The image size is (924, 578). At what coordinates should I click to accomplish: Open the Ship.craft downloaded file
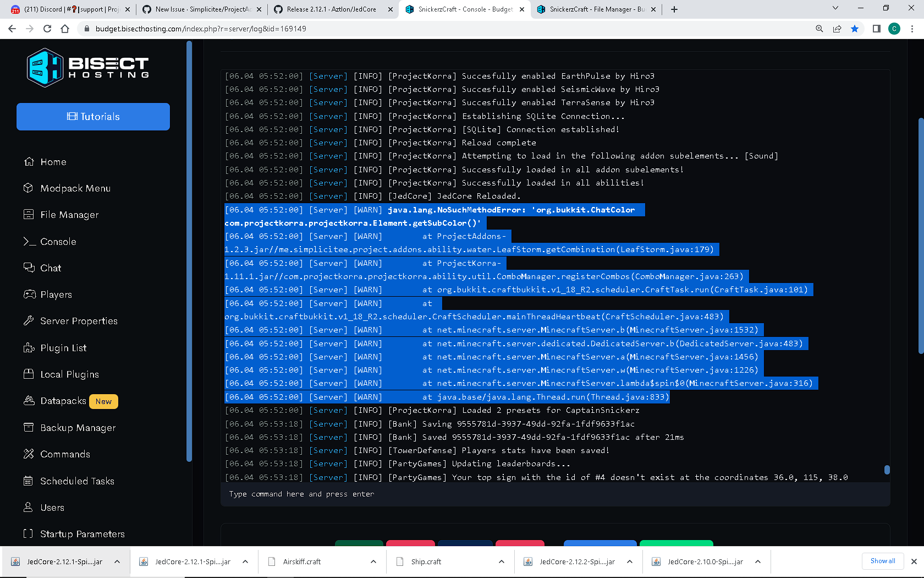click(426, 561)
